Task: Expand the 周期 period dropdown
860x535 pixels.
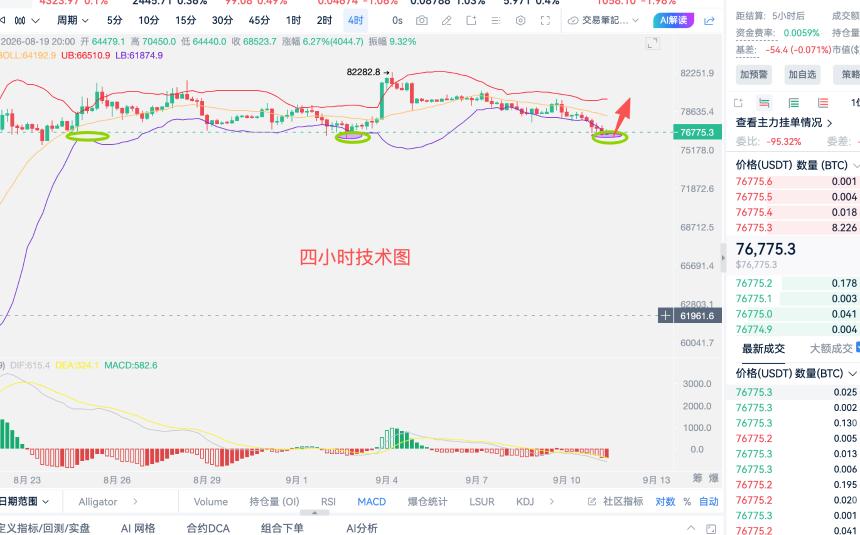Action: point(72,20)
